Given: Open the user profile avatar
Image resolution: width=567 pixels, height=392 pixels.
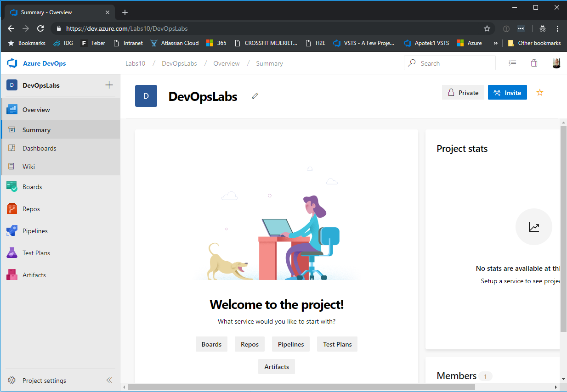Looking at the screenshot, I should pyautogui.click(x=556, y=63).
